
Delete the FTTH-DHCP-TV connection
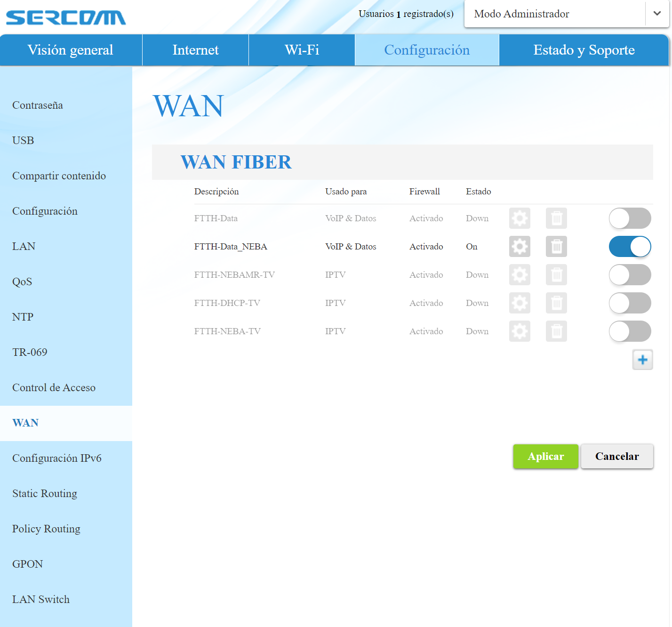556,303
